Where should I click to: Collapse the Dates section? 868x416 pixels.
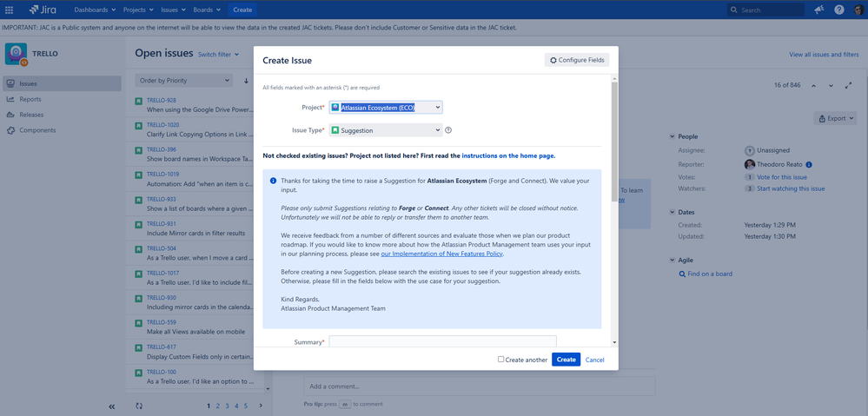673,213
